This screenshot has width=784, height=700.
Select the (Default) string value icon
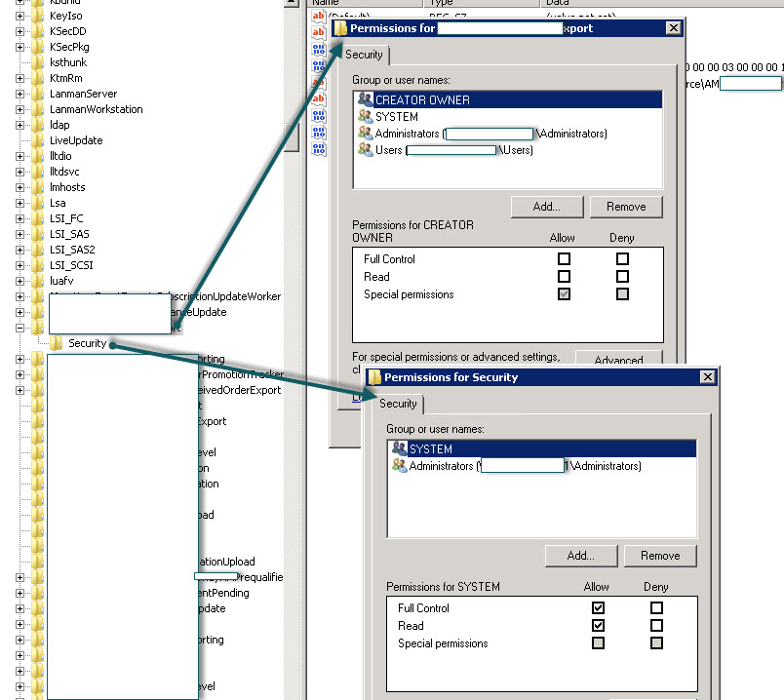[319, 17]
